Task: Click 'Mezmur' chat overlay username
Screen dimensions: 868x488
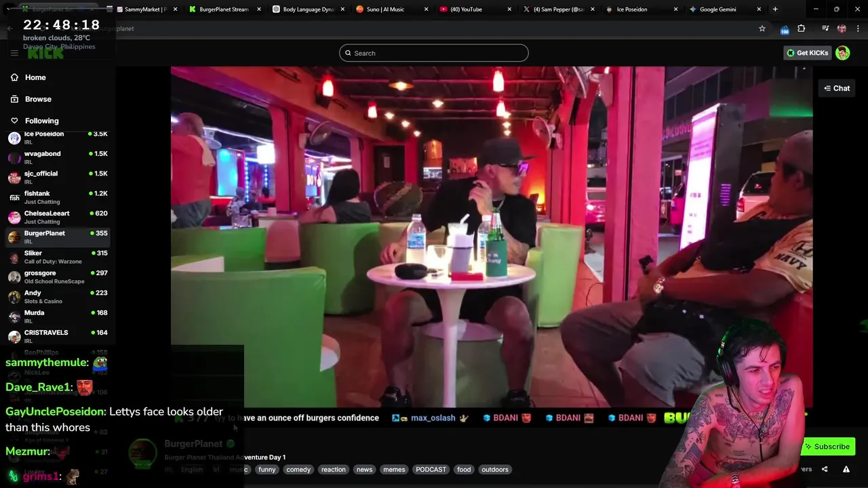Action: pyautogui.click(x=28, y=451)
